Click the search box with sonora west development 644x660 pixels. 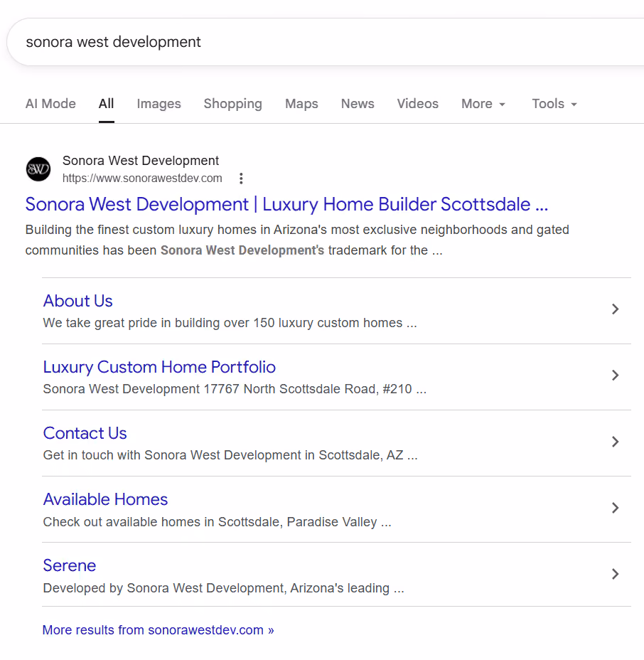click(325, 42)
